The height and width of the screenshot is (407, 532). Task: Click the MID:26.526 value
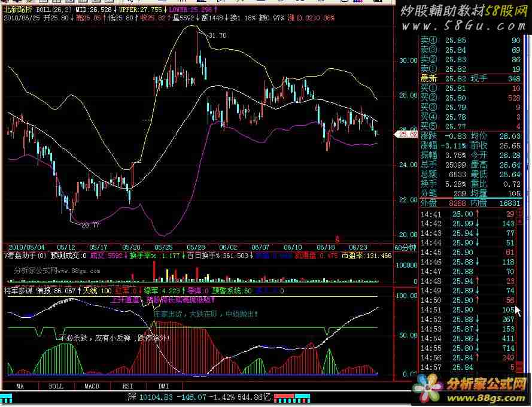point(93,10)
